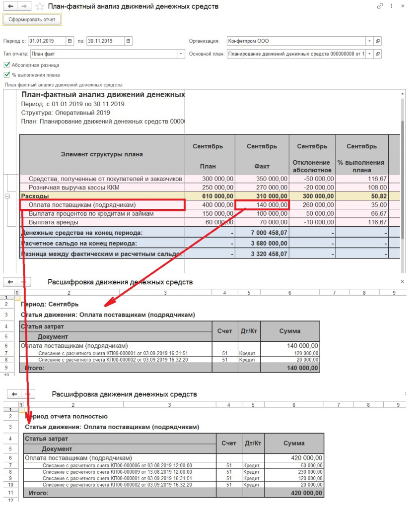
Task: Expand the Основной план dropdown
Action: (x=369, y=54)
